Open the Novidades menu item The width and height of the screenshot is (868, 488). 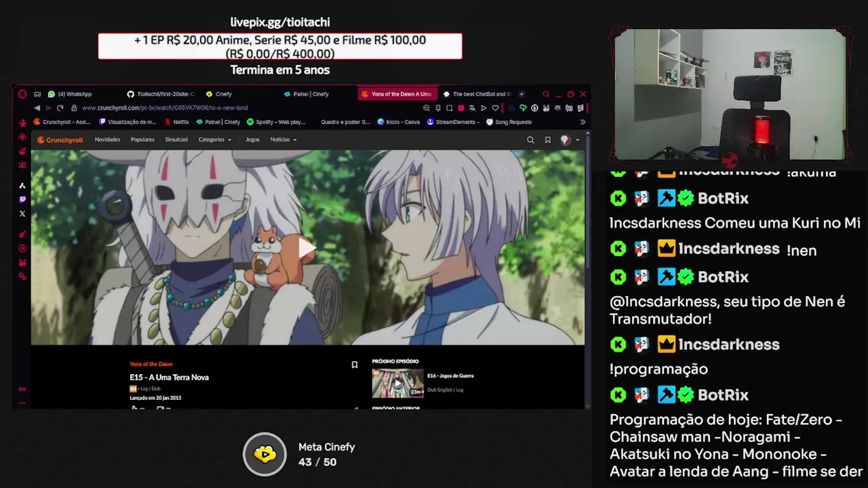pos(107,140)
